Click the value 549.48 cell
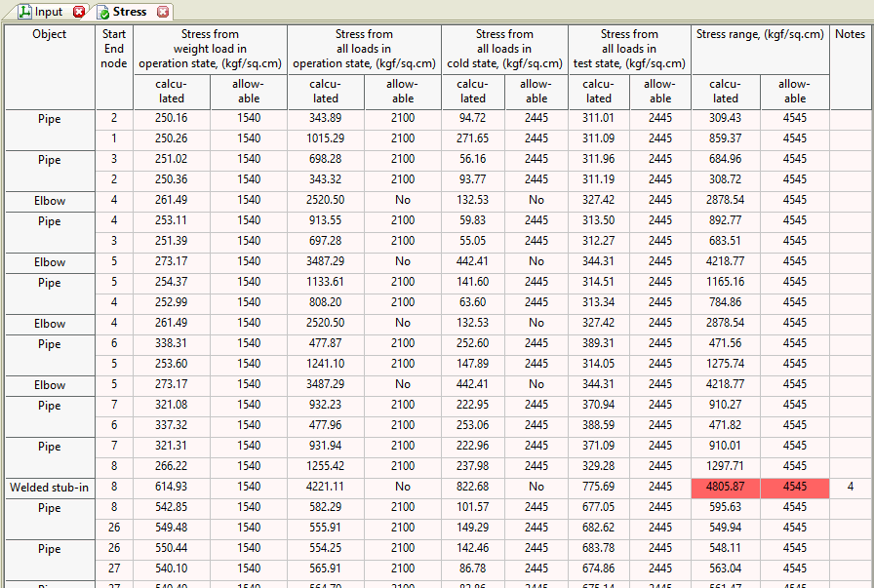 tap(171, 528)
